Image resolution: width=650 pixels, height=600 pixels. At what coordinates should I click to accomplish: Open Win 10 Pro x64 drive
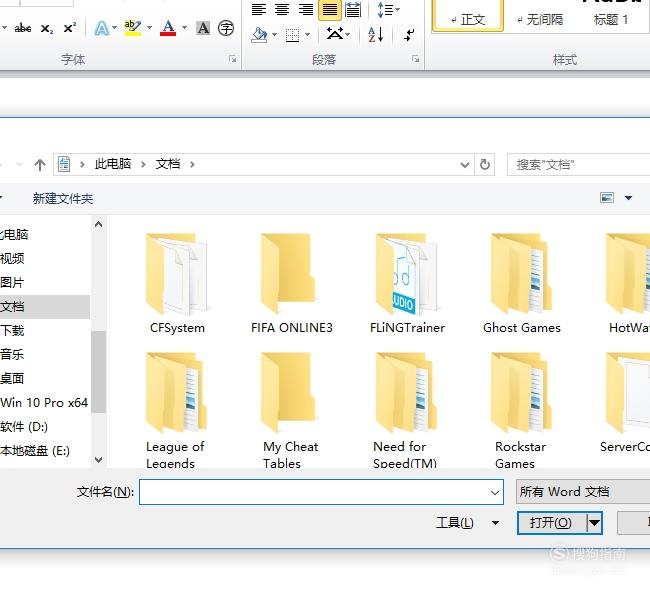[x=44, y=402]
